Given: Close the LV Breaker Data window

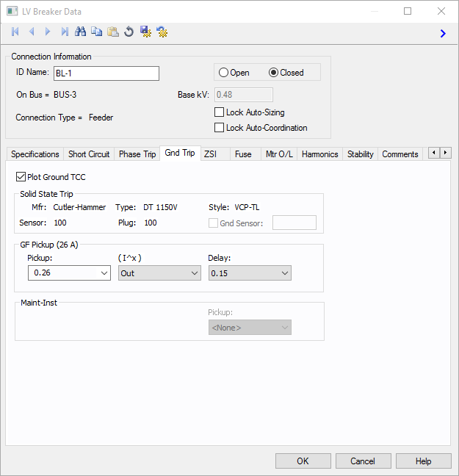Looking at the screenshot, I should [441, 11].
